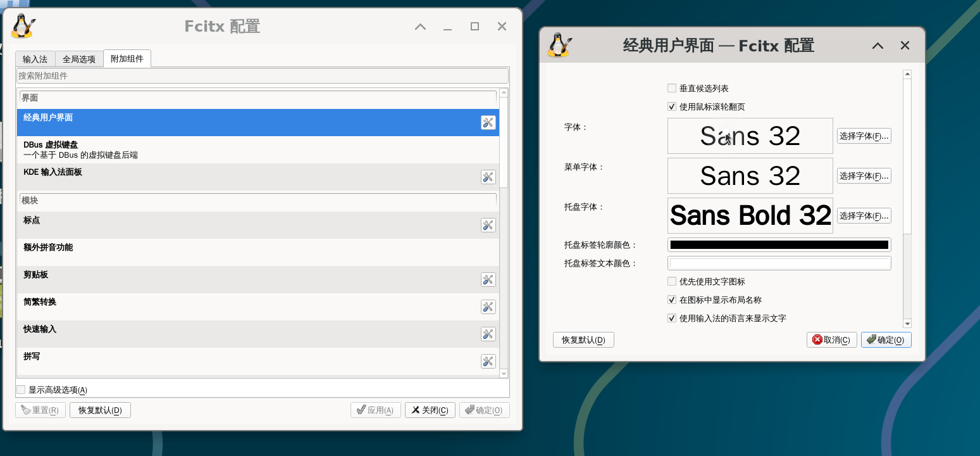Maximize the Fcitx 配置 window
This screenshot has width=980, height=456.
click(x=474, y=27)
